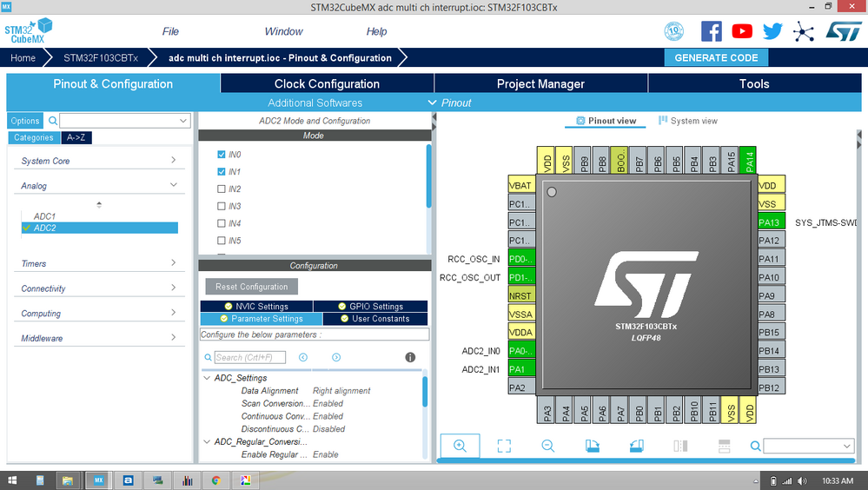Image resolution: width=868 pixels, height=490 pixels.
Task: Enable the IN5 channel checkbox
Action: pos(222,241)
